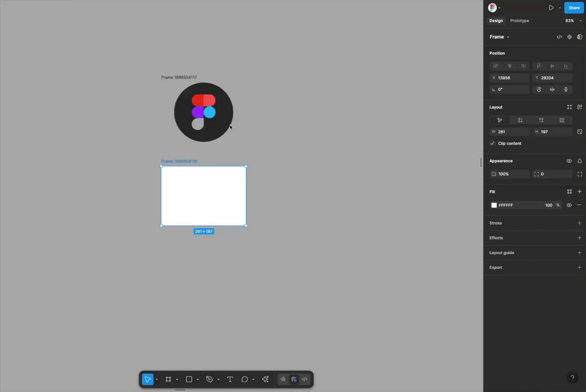Screen dimensions: 586x392
Task: Open the Frame type dropdown
Action: pos(499,37)
